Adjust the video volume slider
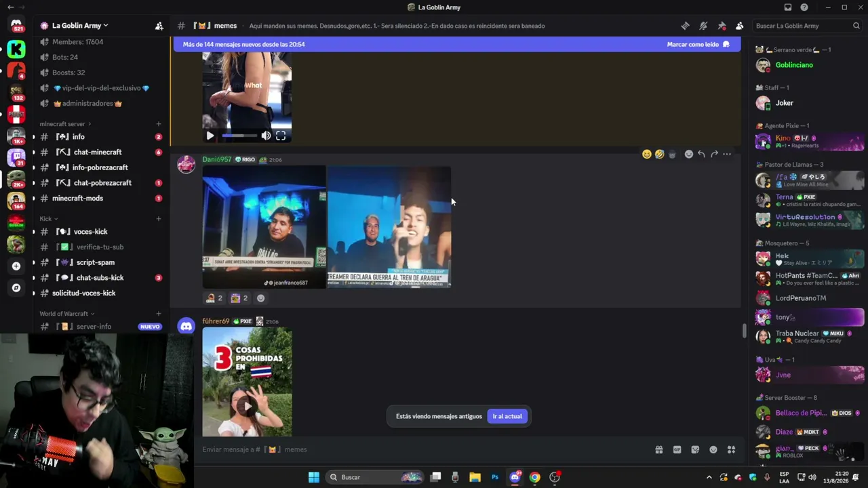 (x=239, y=136)
